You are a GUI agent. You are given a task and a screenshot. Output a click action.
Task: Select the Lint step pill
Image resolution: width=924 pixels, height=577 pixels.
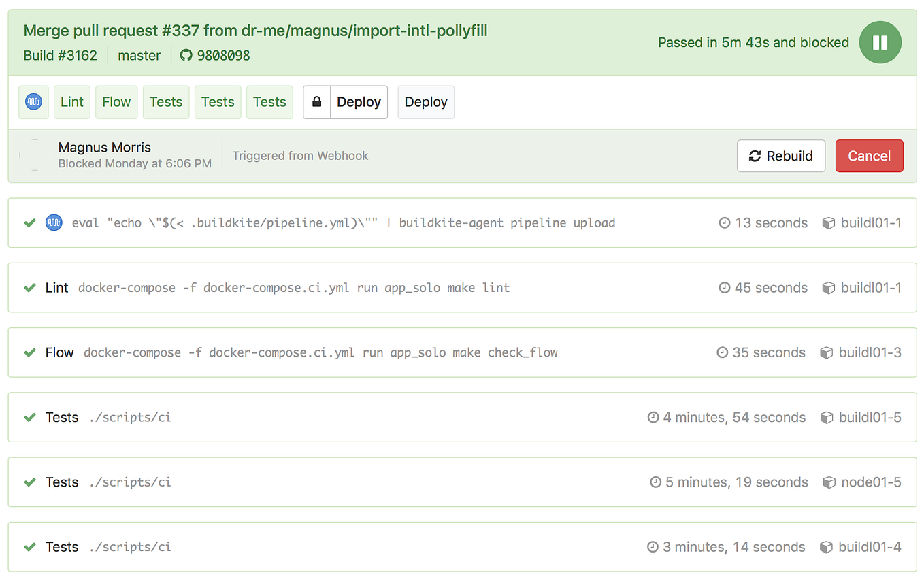(x=71, y=102)
